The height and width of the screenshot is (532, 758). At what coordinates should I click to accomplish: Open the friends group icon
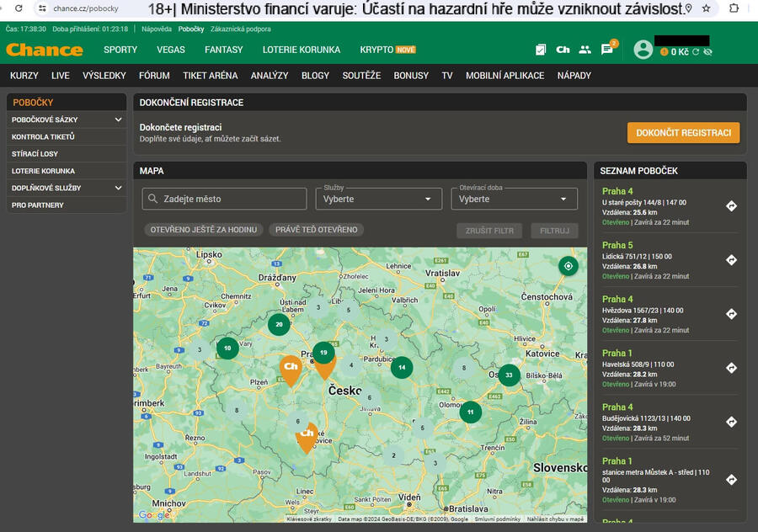click(x=585, y=50)
